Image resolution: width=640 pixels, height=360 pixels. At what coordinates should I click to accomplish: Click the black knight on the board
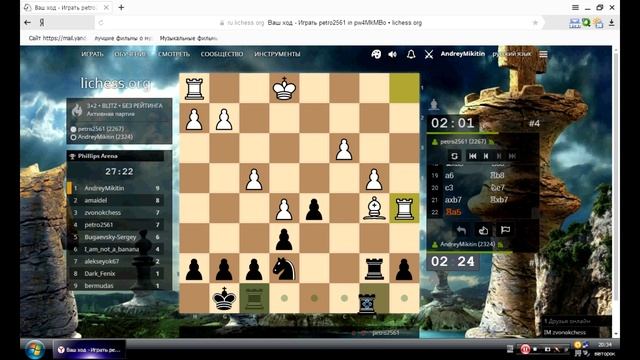284,269
